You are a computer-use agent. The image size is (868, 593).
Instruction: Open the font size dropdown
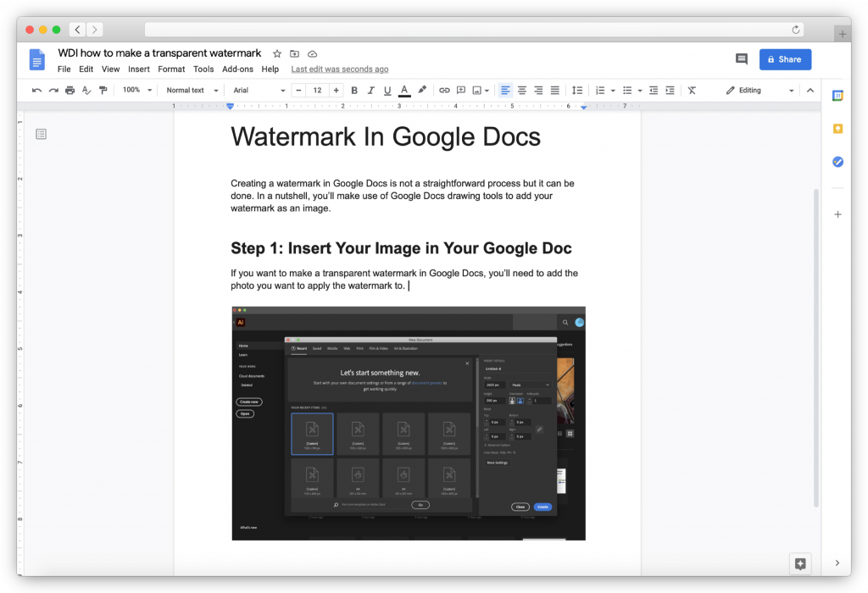click(x=315, y=90)
